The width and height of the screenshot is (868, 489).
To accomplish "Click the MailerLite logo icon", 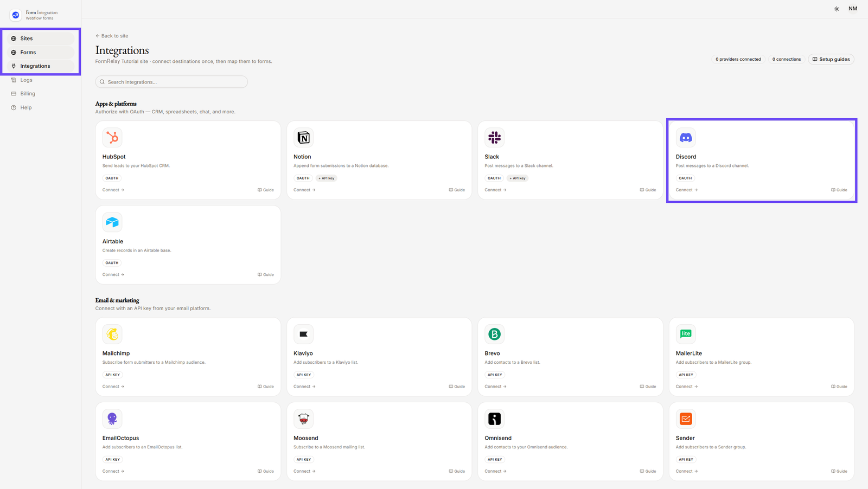I will click(x=686, y=334).
